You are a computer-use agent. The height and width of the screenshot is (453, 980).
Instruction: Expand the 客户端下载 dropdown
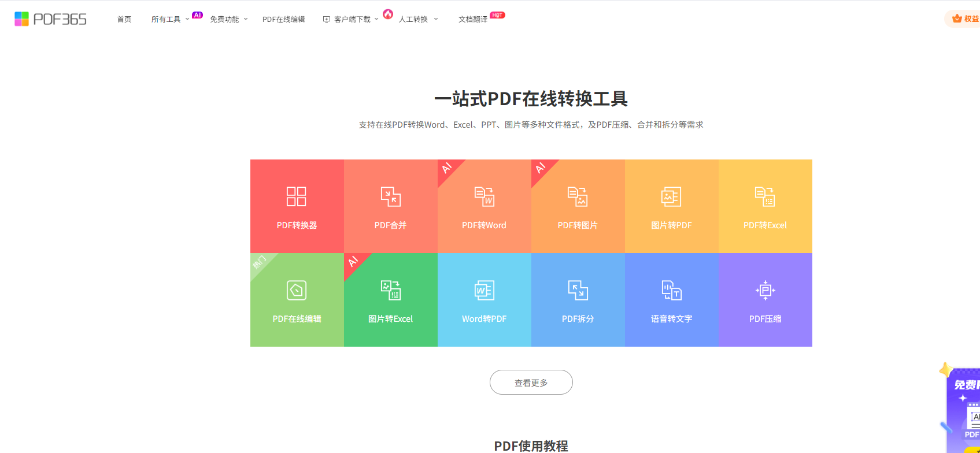tap(352, 20)
